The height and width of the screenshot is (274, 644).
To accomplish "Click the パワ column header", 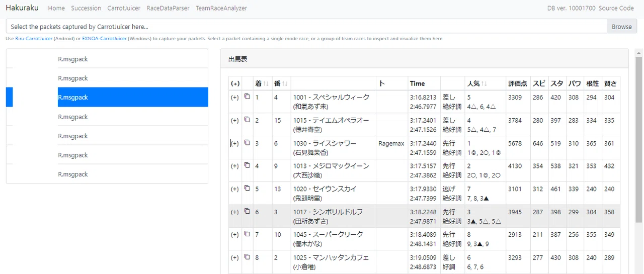I will [575, 83].
